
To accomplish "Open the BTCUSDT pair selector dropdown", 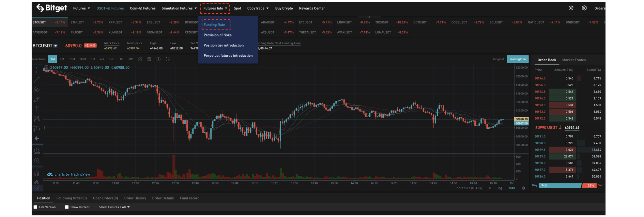I will [55, 46].
